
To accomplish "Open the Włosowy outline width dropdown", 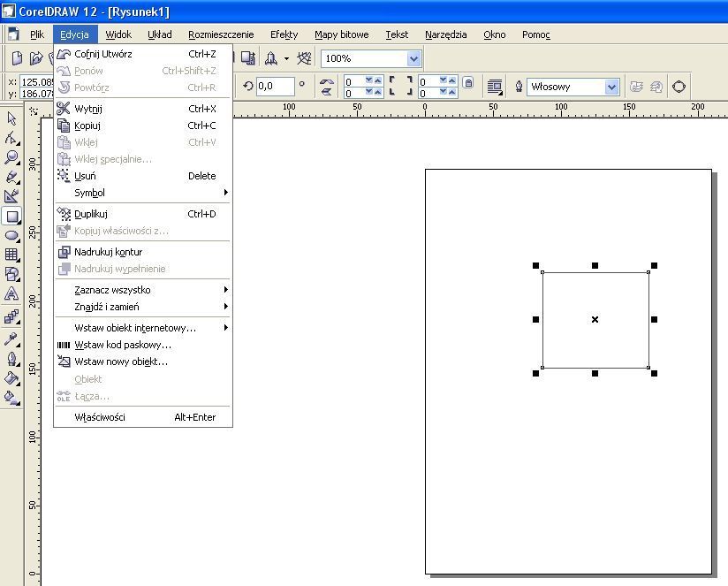I will click(x=611, y=87).
